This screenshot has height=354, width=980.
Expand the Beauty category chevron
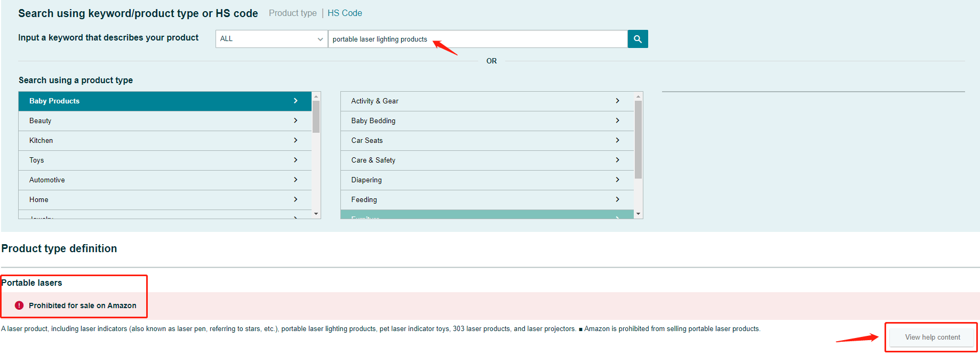[296, 120]
